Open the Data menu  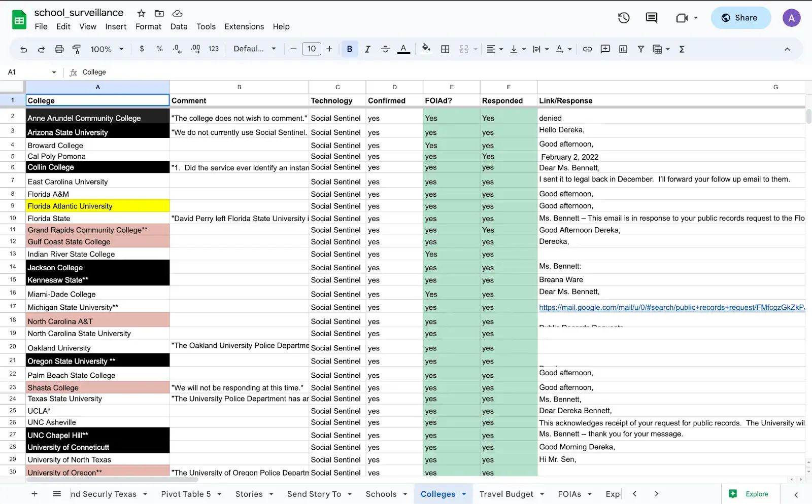pos(179,26)
